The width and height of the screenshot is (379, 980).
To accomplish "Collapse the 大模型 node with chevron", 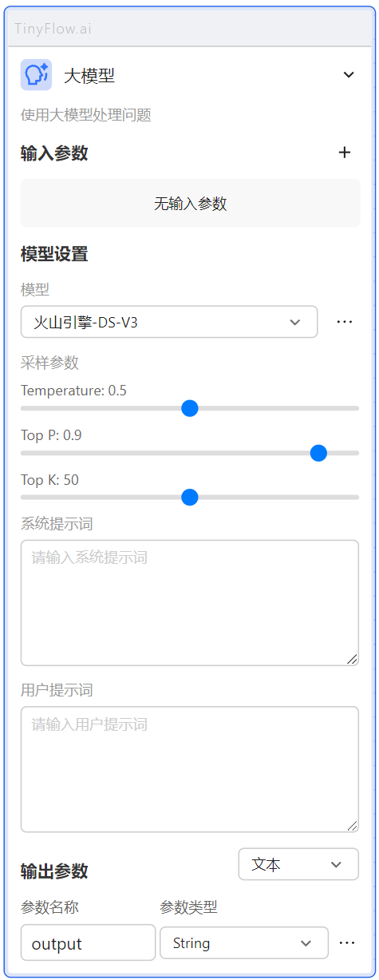I will click(x=349, y=75).
